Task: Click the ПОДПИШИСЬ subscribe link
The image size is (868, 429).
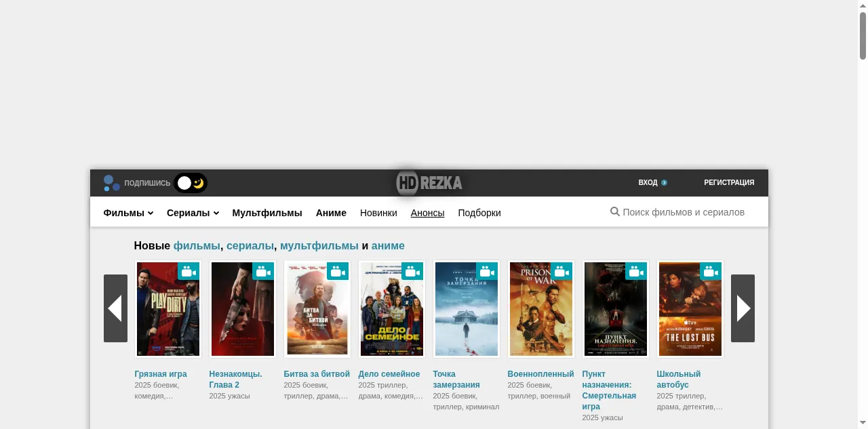Action: [147, 183]
